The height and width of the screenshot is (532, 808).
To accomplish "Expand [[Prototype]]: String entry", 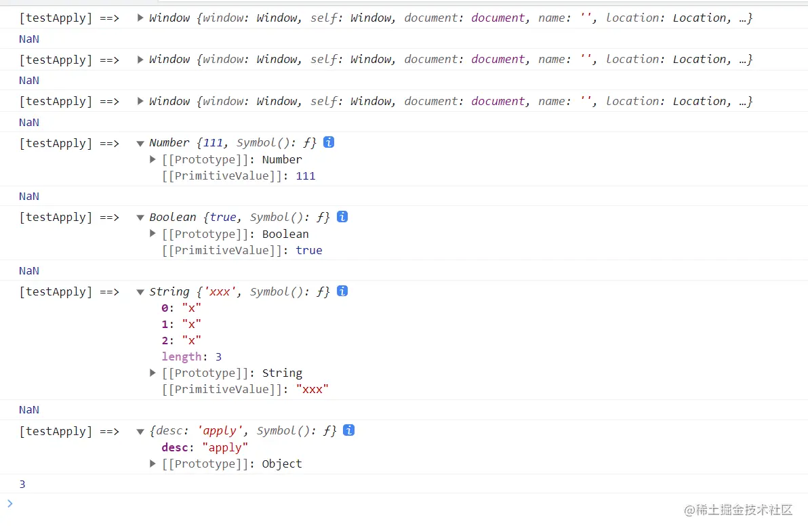I will (153, 372).
